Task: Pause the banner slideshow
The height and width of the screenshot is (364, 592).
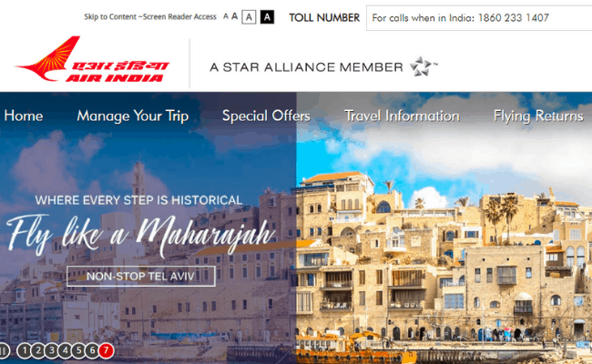Action: pos(4,350)
